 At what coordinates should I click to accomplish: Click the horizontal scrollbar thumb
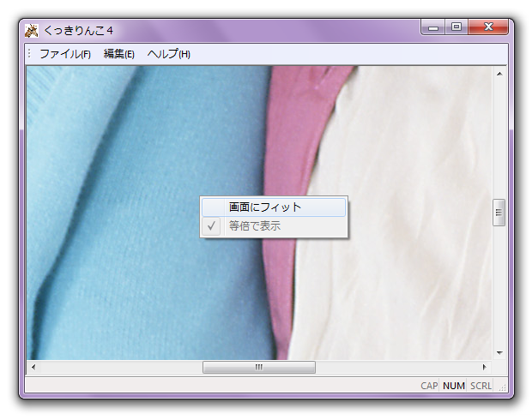coord(259,367)
